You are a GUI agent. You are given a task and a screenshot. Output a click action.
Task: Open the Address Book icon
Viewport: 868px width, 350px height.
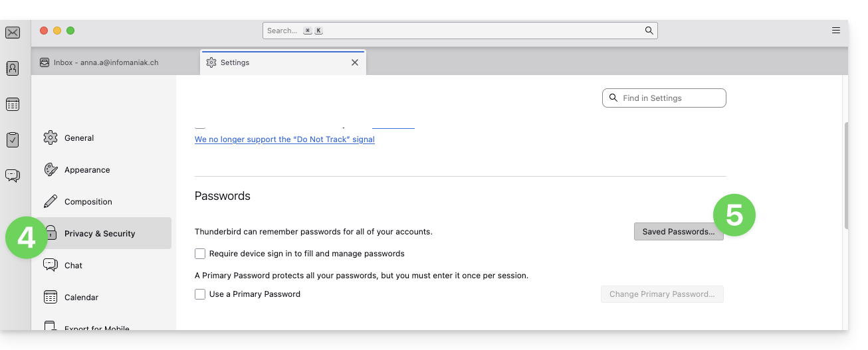[x=13, y=68]
